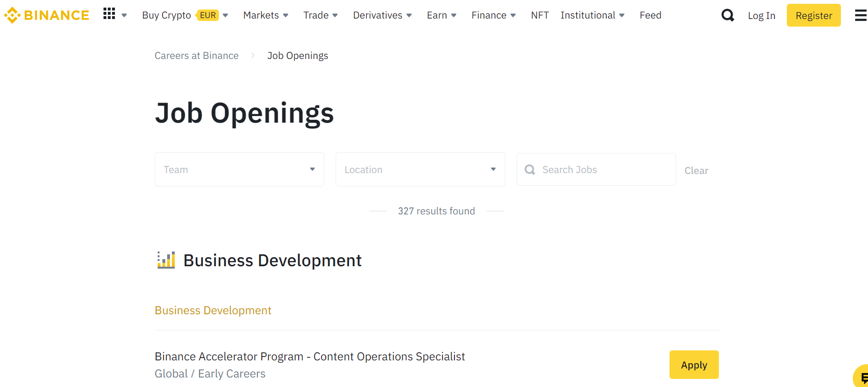Click the Business Development chart icon
This screenshot has width=868, height=387.
(x=166, y=260)
